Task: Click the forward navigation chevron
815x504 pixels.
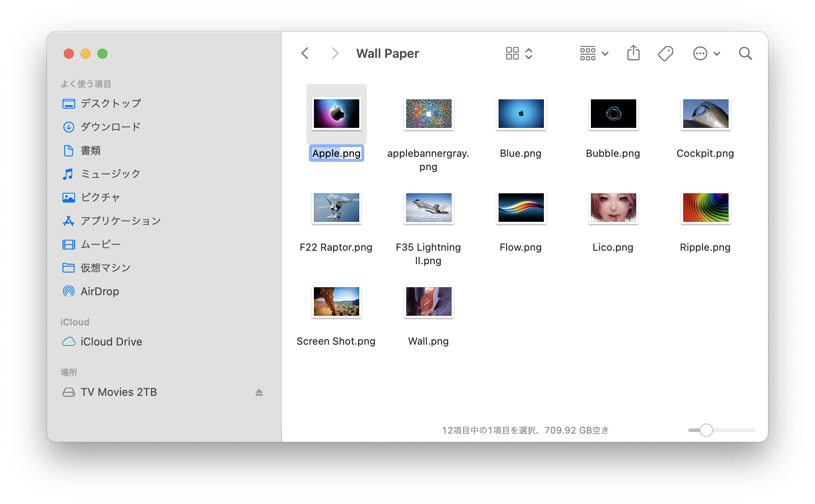Action: click(334, 53)
